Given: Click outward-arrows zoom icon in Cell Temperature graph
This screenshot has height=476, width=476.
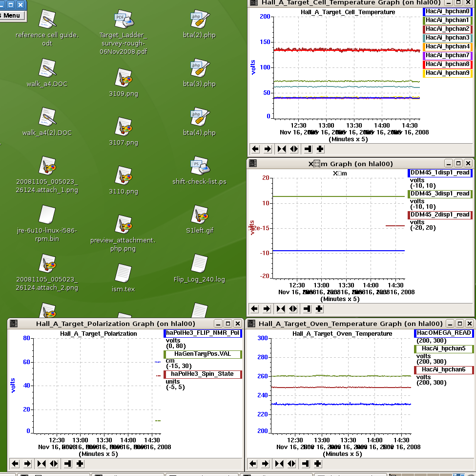Looking at the screenshot, I should pos(294,149).
